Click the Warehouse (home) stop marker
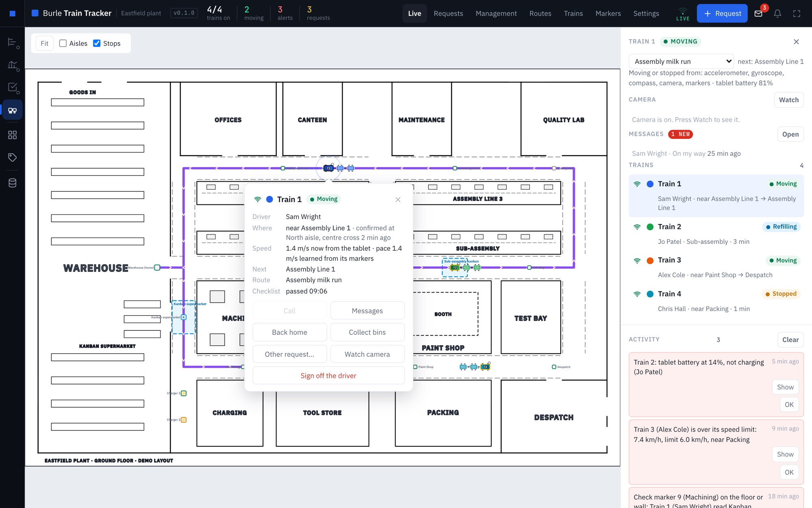The width and height of the screenshot is (812, 508). pyautogui.click(x=157, y=267)
